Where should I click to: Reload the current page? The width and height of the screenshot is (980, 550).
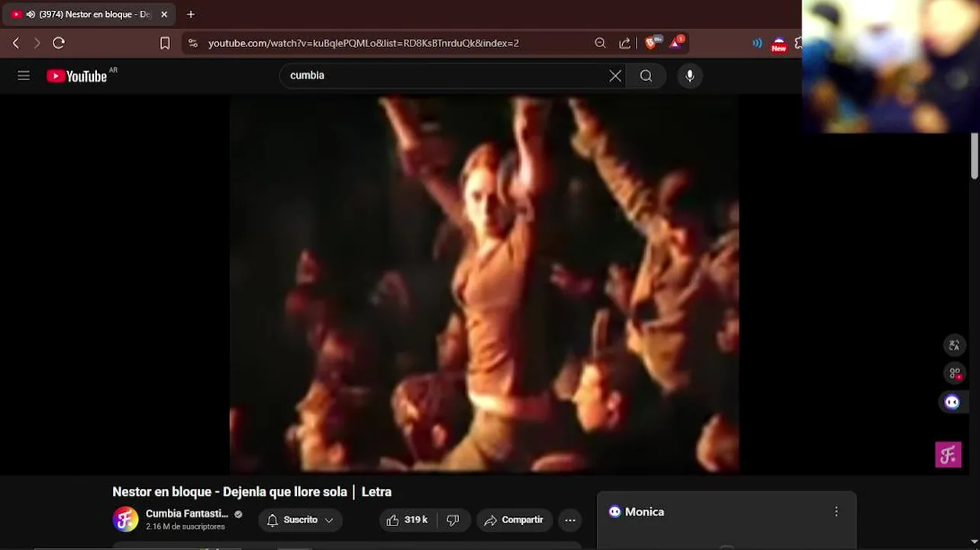pyautogui.click(x=59, y=43)
